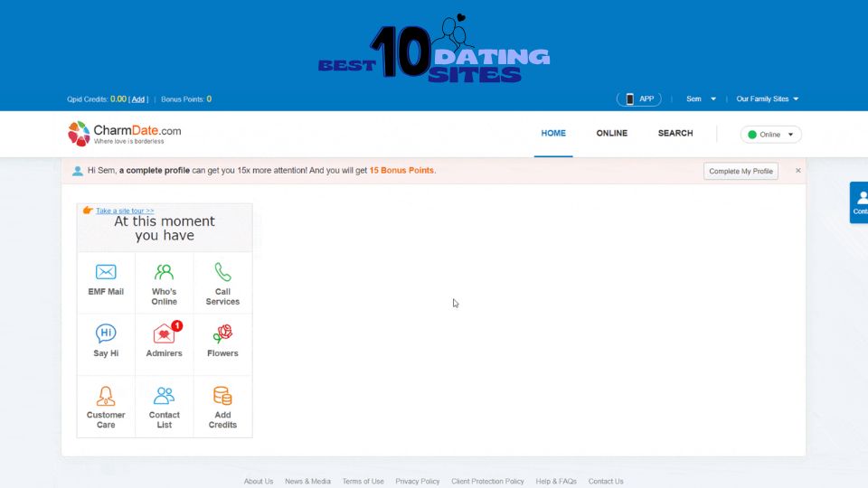This screenshot has height=488, width=868.
Task: Dismiss the complete profile notification
Action: point(797,171)
